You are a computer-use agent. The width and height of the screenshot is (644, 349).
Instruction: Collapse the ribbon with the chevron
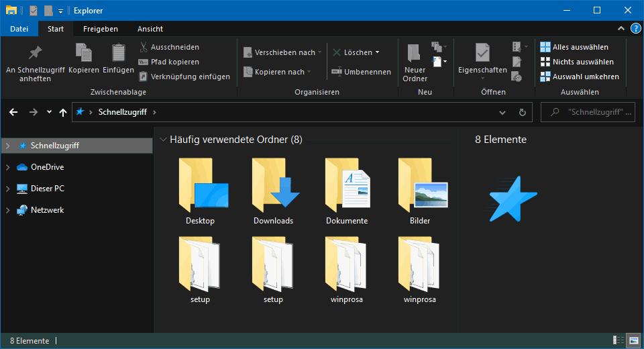point(621,29)
